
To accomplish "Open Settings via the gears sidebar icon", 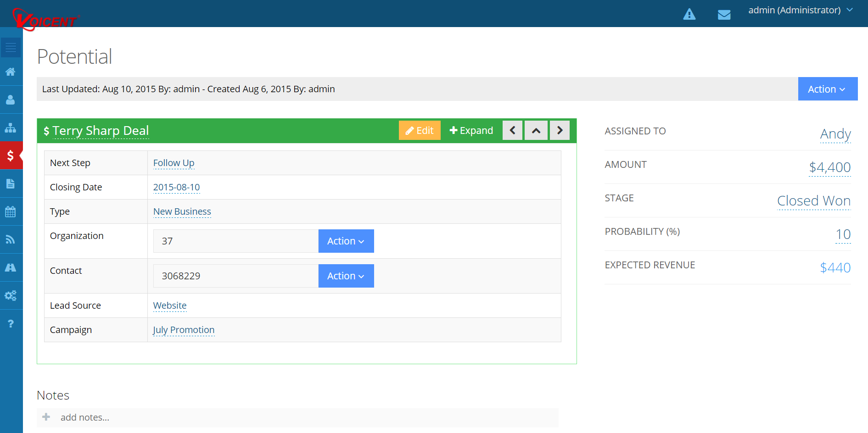I will (11, 296).
